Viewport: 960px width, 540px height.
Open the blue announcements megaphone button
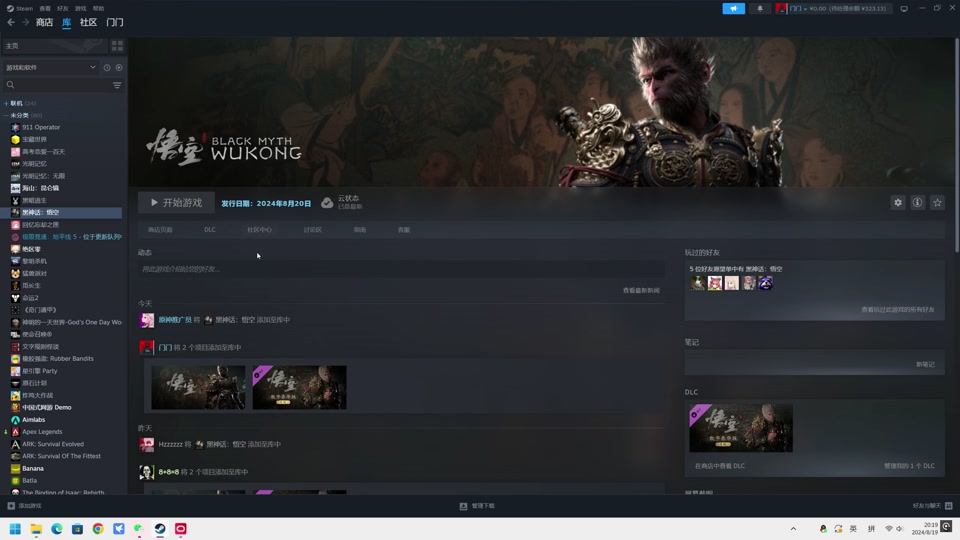click(733, 9)
